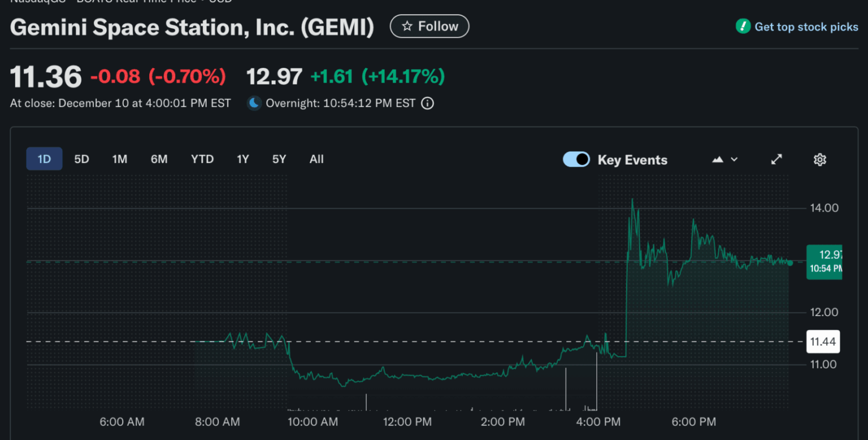
Task: Click the moon icon before the Overnight label
Action: click(x=254, y=103)
